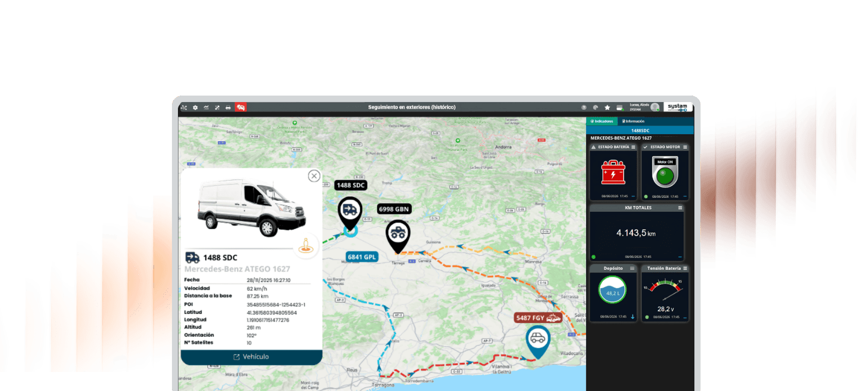Toggle the Motor ON green indicator

pyautogui.click(x=665, y=174)
